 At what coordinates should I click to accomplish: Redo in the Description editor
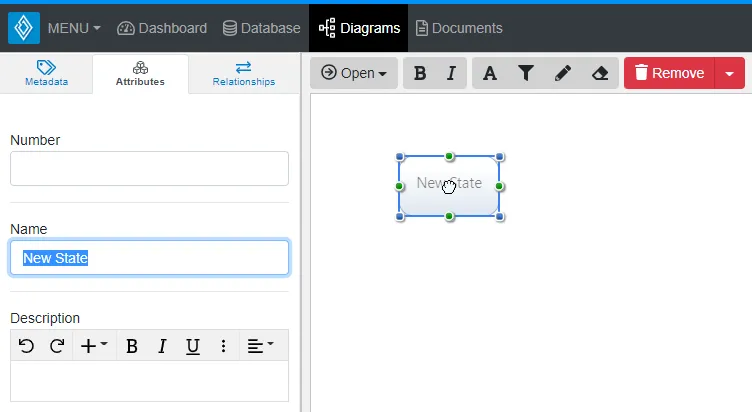[x=57, y=346]
